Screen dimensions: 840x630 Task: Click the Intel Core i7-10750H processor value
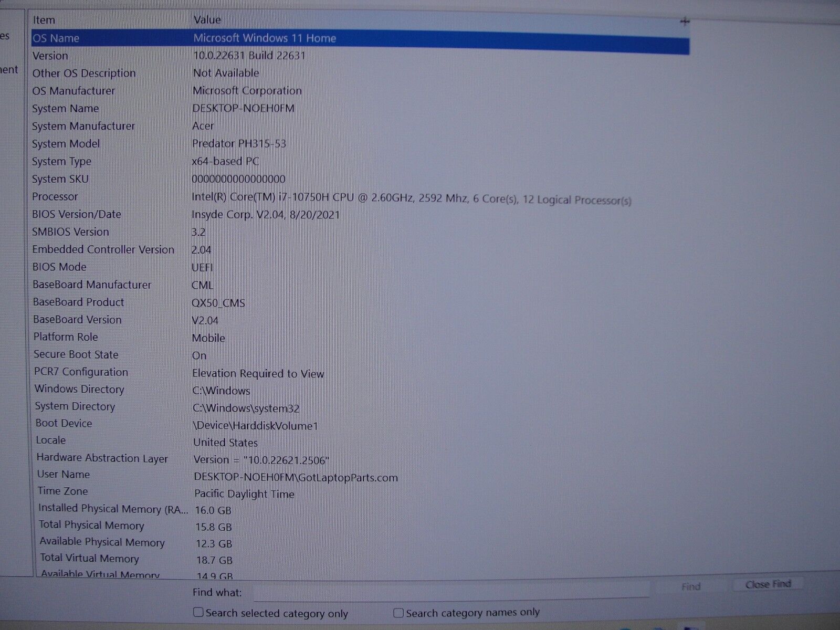tap(411, 199)
